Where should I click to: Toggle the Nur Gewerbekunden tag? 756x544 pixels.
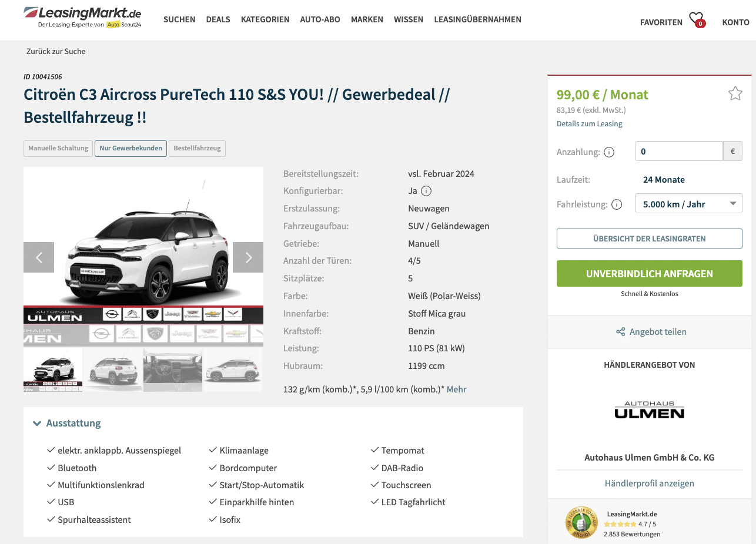tap(131, 149)
